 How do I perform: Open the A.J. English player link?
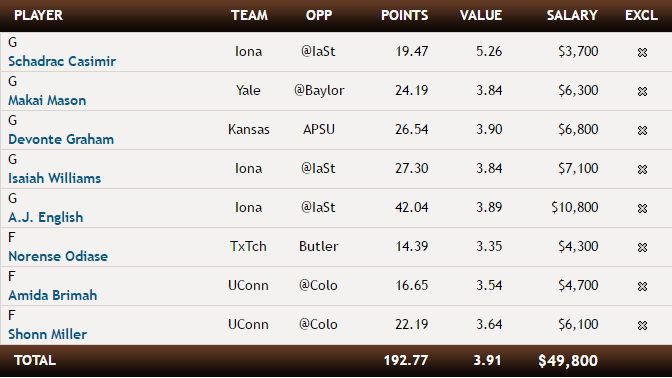pyautogui.click(x=45, y=217)
